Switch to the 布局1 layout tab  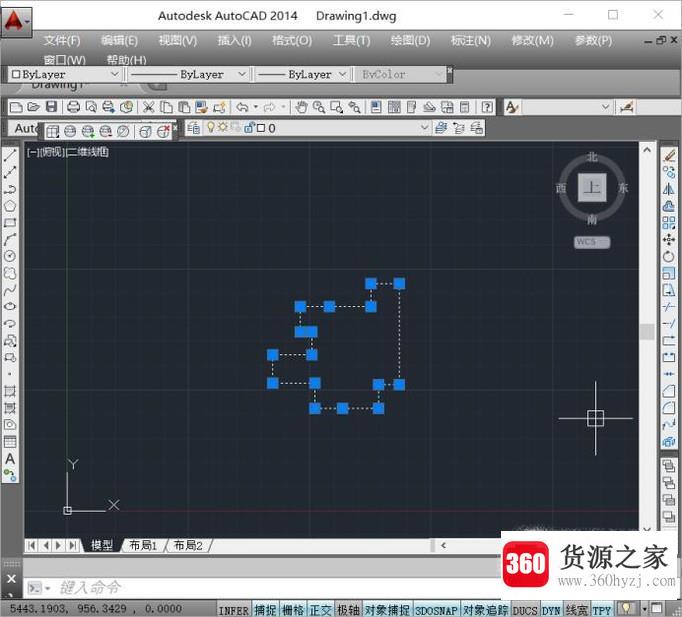tap(143, 545)
